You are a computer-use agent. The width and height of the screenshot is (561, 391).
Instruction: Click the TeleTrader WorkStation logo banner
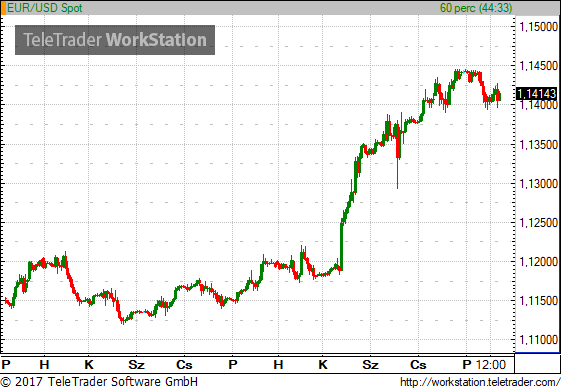coord(115,40)
